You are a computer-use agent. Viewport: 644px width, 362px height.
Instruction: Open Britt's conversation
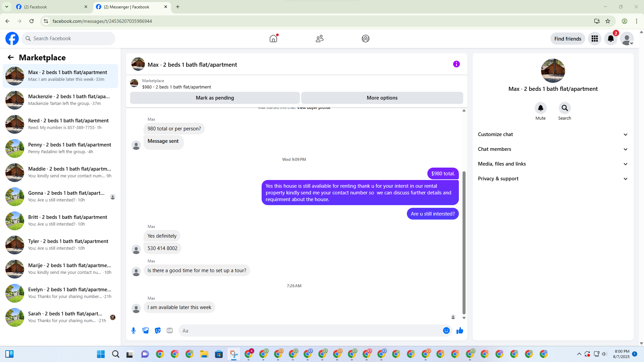click(60, 221)
